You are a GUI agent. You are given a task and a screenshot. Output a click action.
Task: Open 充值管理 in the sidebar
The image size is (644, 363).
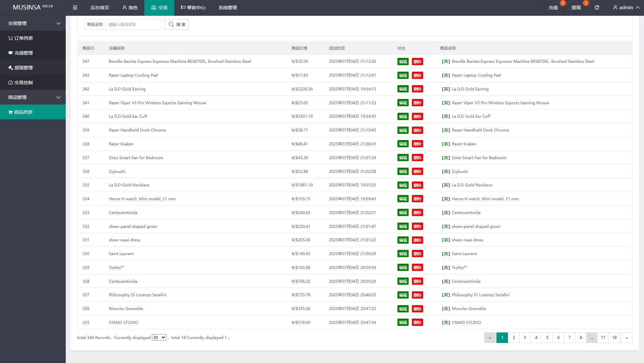[x=21, y=53]
